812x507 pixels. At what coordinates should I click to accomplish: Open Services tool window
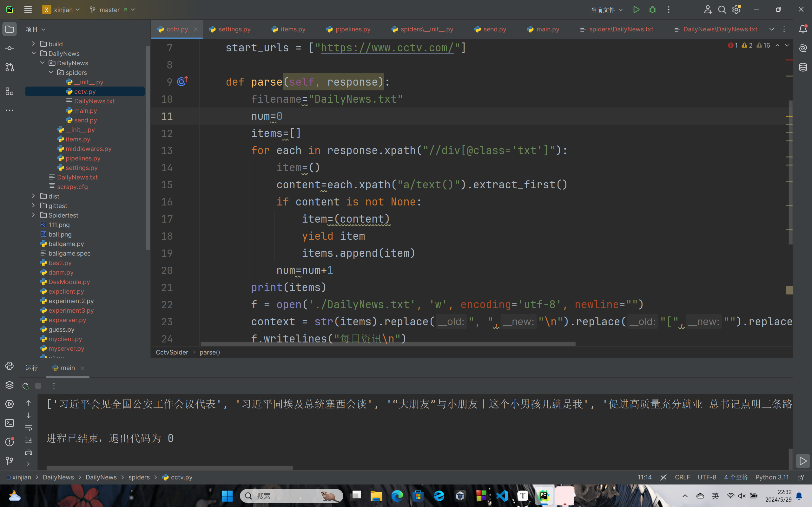[x=10, y=404]
